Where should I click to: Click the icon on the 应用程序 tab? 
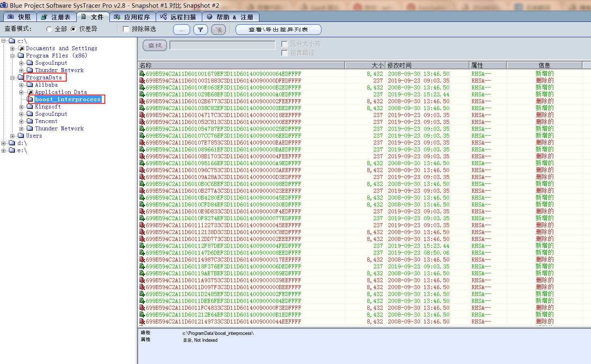pyautogui.click(x=117, y=17)
